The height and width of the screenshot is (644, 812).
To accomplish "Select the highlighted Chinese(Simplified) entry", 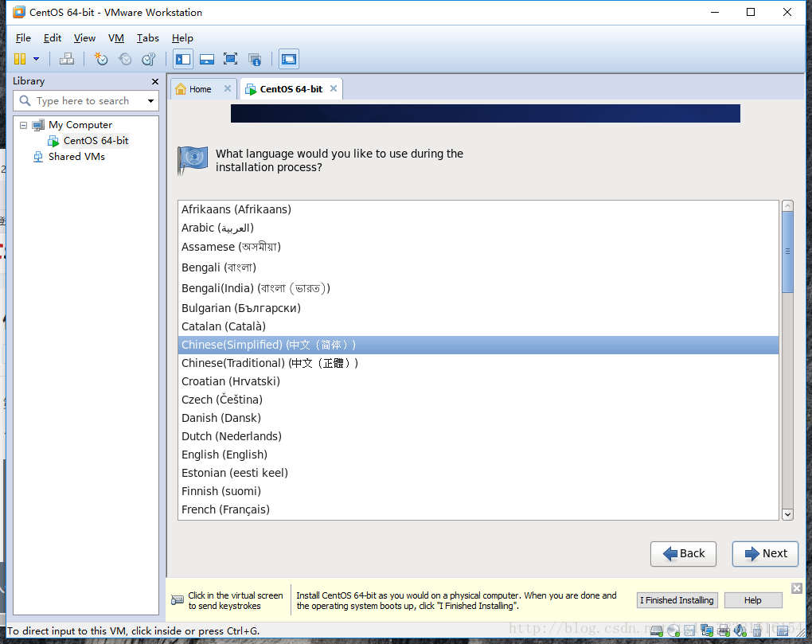I will coord(478,345).
